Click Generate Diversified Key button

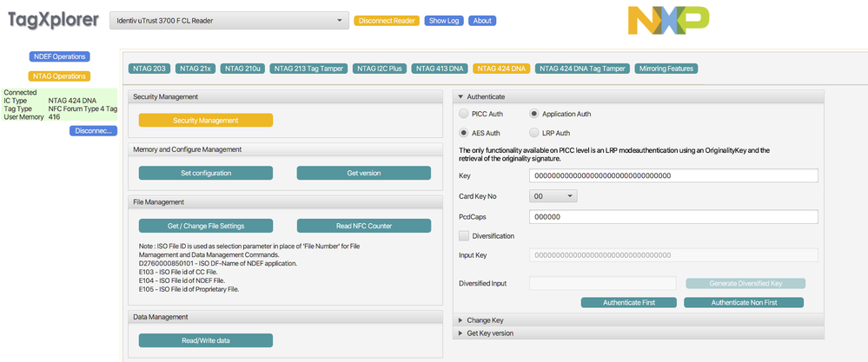point(745,283)
